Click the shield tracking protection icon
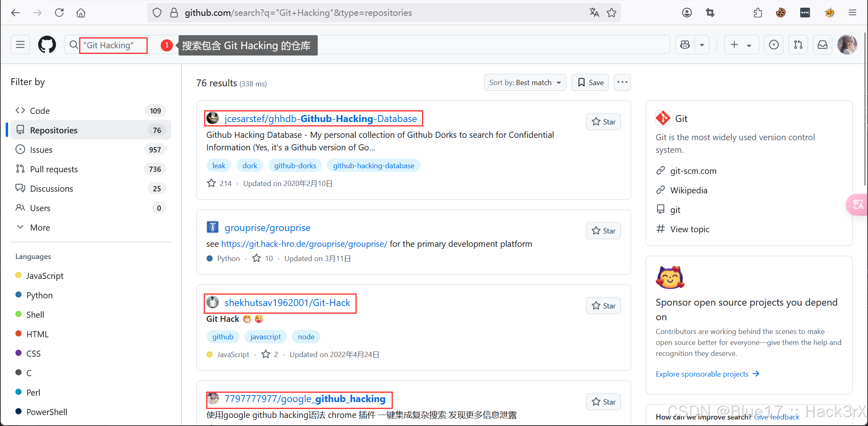This screenshot has height=426, width=868. [157, 13]
